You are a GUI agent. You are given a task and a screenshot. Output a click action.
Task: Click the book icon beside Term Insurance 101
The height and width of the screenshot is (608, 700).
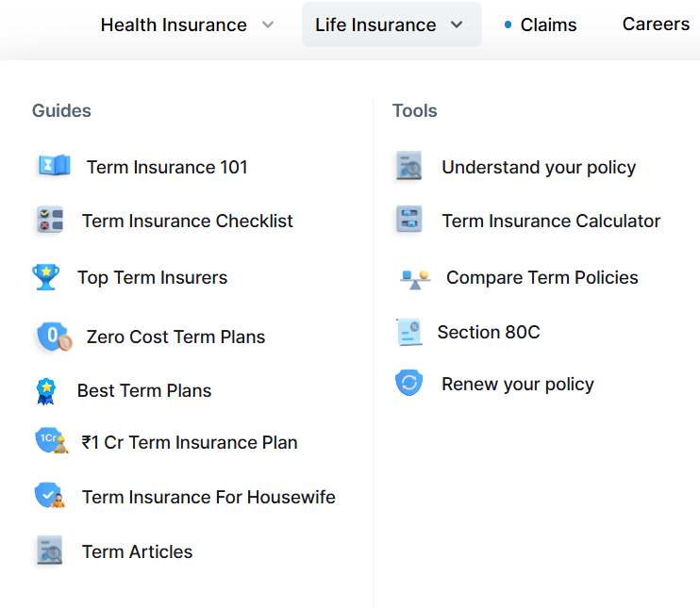(54, 166)
